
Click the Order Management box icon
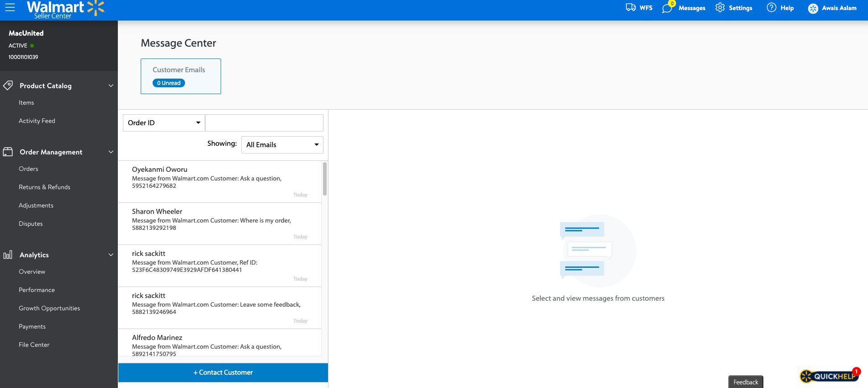tap(8, 152)
